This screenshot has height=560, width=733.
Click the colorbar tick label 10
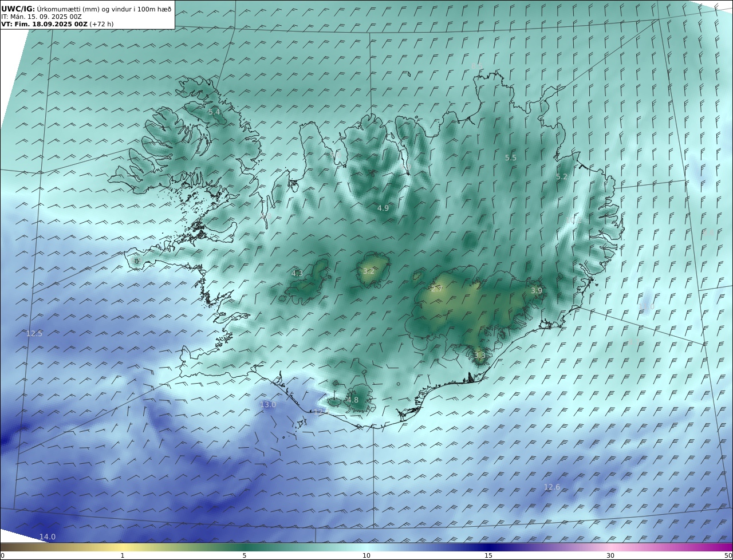[x=366, y=555]
